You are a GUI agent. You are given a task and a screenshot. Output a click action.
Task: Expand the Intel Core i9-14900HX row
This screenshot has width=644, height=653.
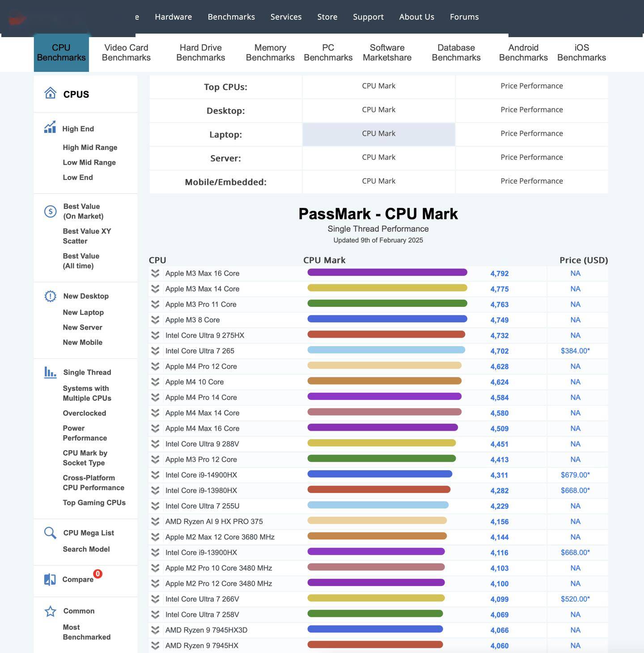pyautogui.click(x=155, y=475)
